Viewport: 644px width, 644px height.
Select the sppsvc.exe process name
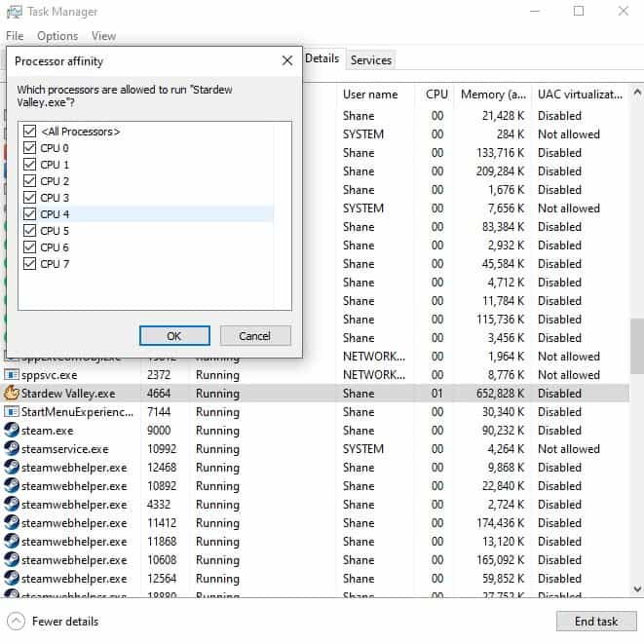point(50,374)
